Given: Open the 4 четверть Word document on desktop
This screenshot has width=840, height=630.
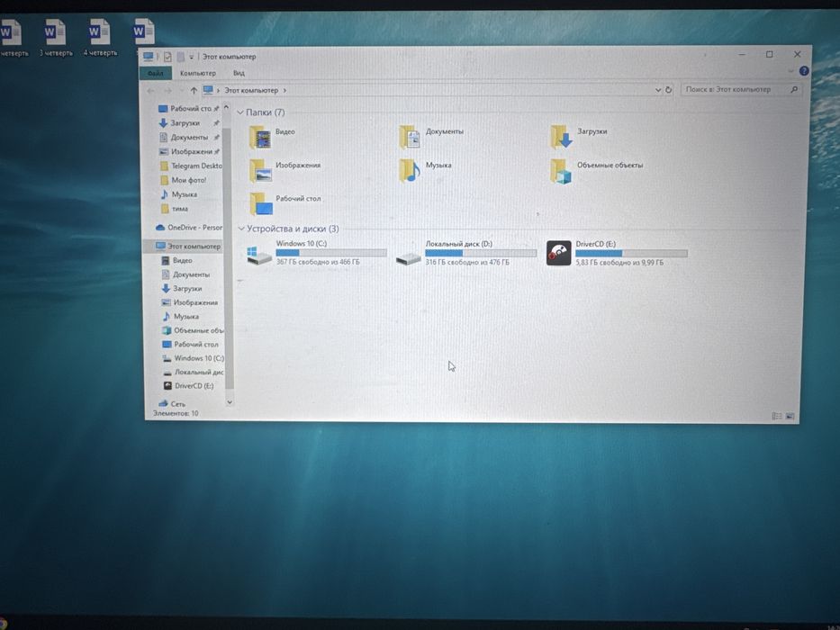Looking at the screenshot, I should pos(100,38).
